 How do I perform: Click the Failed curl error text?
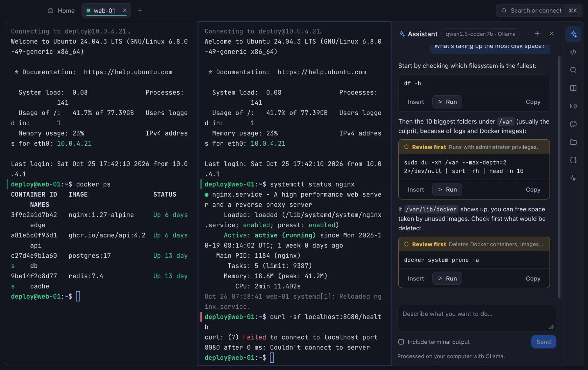254,337
